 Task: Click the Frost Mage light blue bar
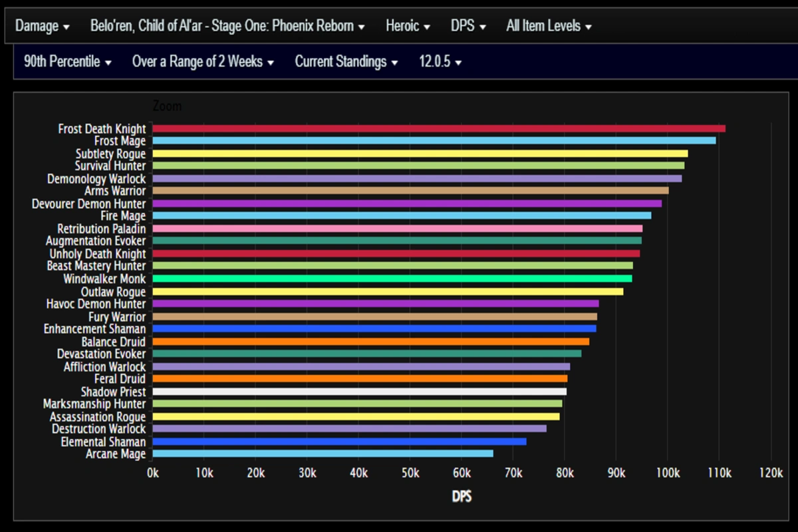[434, 140]
